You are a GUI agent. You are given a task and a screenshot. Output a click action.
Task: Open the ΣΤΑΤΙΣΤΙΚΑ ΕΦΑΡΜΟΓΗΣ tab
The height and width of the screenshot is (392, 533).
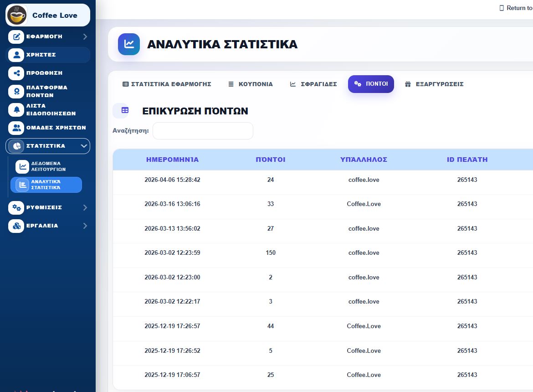167,84
